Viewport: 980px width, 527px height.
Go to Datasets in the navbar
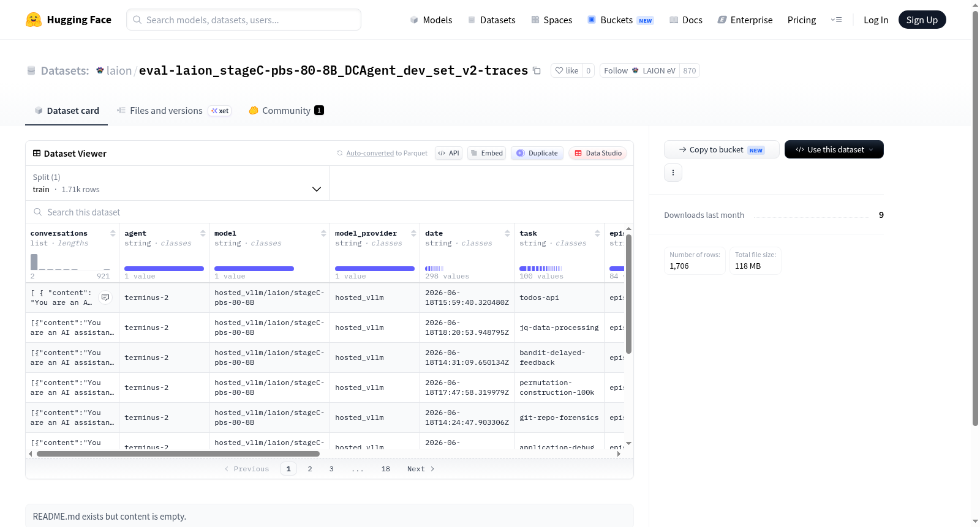coord(491,20)
